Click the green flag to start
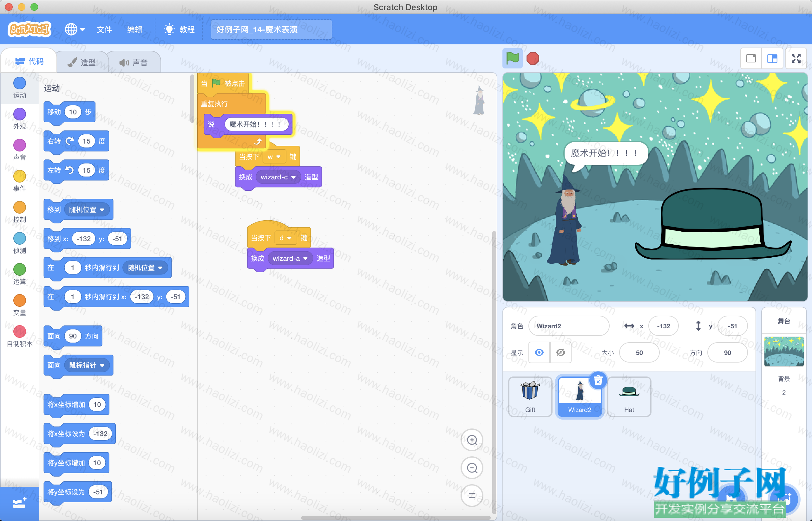Image resolution: width=812 pixels, height=521 pixels. pyautogui.click(x=512, y=58)
